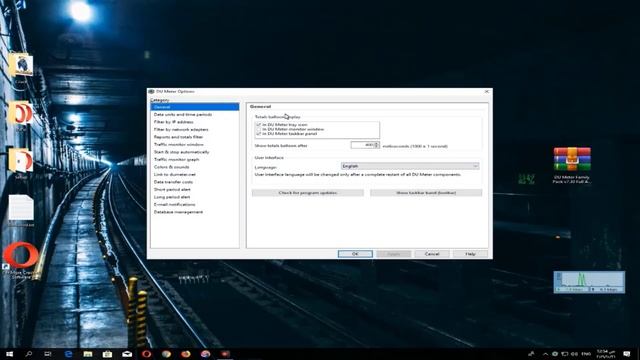
Task: Open Link to dumeter.net category
Action: (x=174, y=174)
